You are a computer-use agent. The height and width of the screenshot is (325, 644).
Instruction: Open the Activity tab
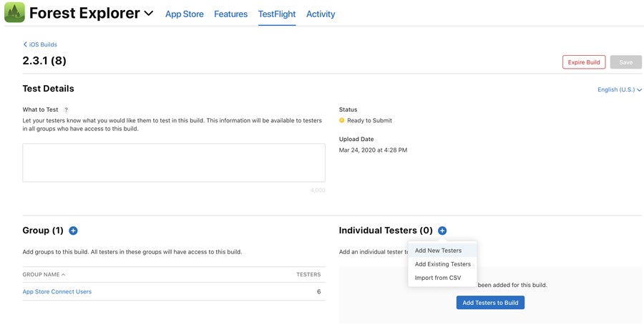pyautogui.click(x=321, y=14)
